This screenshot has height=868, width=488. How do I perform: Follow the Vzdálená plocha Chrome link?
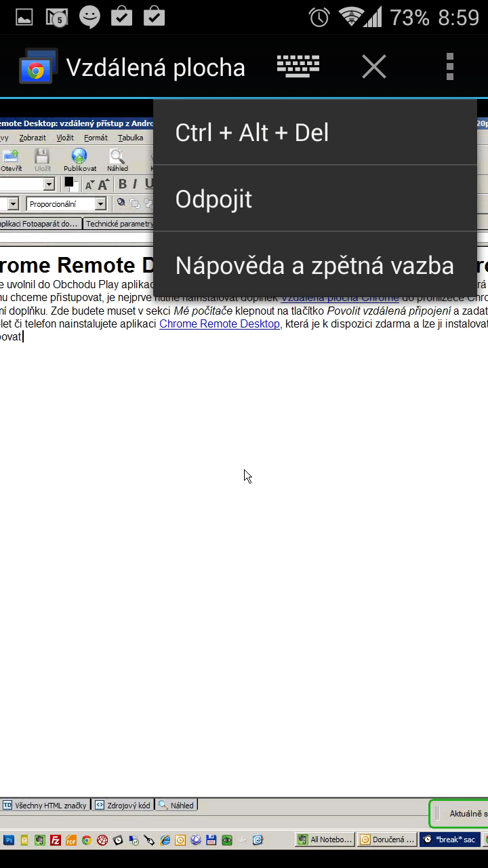pyautogui.click(x=340, y=297)
